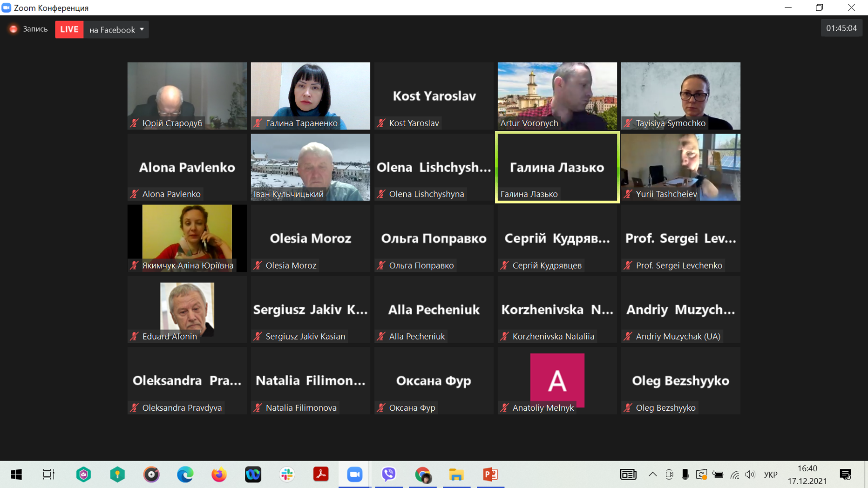Open the Wi-Fi network tray icon
The image size is (868, 488).
pos(734,474)
